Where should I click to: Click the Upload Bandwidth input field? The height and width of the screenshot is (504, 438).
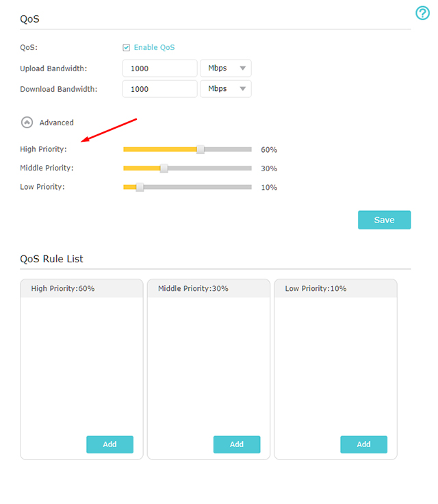[159, 68]
